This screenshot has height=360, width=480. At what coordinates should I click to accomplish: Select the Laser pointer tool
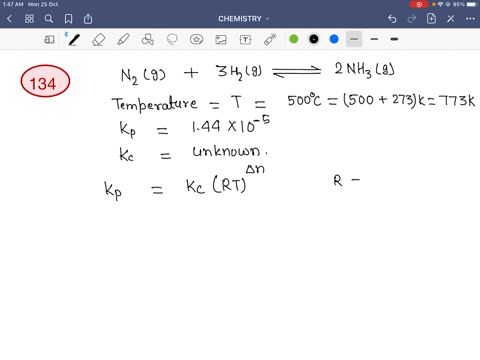(x=270, y=40)
